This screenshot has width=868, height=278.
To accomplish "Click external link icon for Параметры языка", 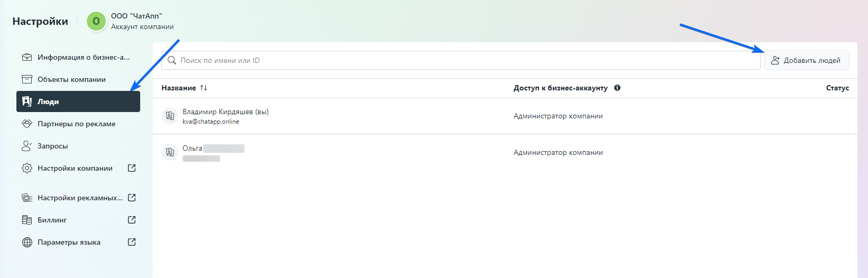I will 132,242.
